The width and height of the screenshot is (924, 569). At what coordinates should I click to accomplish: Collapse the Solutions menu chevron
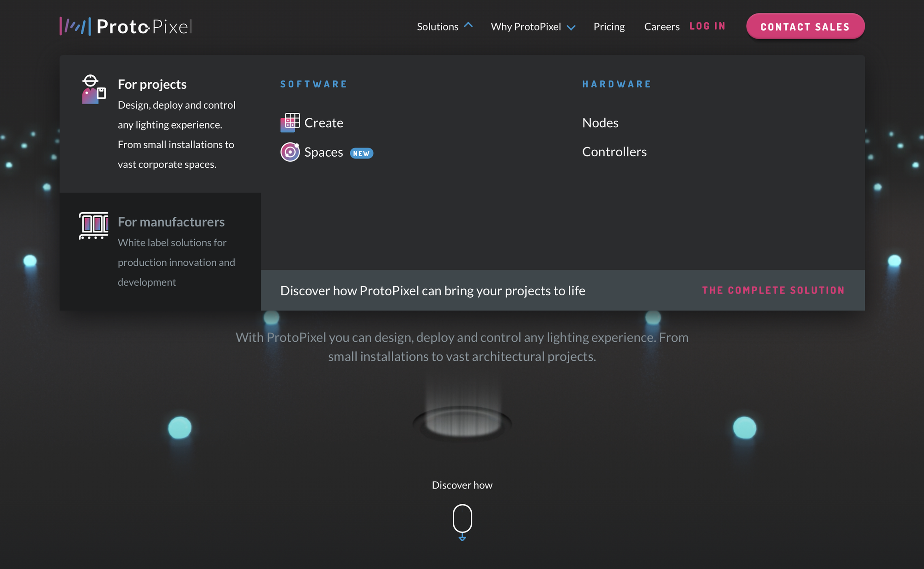[x=468, y=25]
